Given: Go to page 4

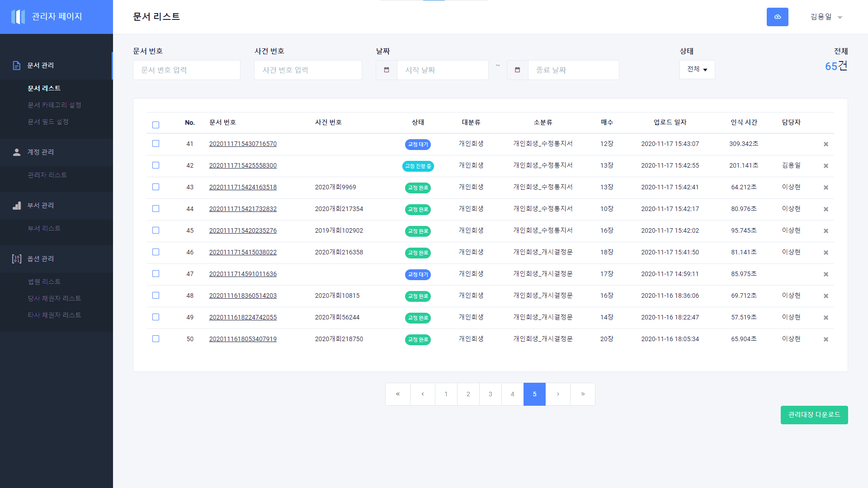Looking at the screenshot, I should (x=513, y=394).
